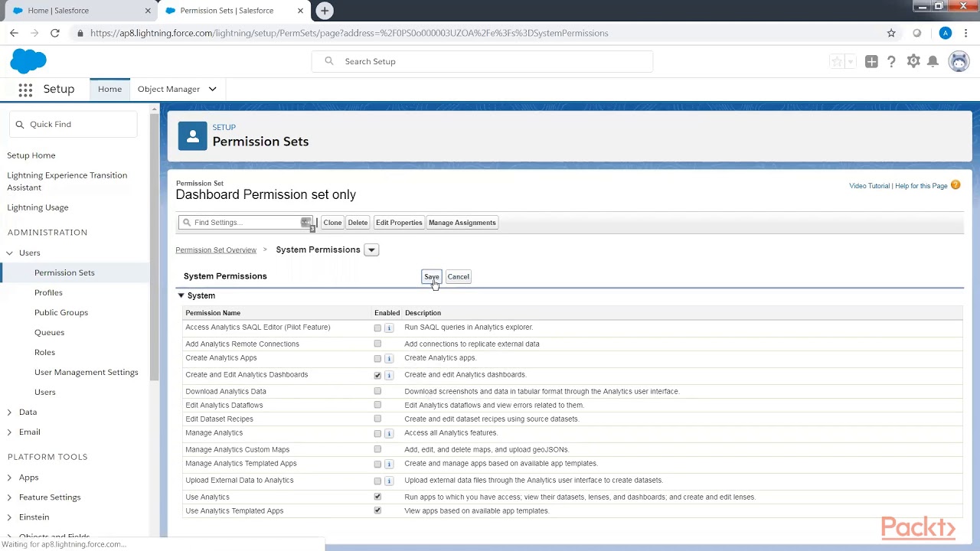The height and width of the screenshot is (551, 980).
Task: Click the Permission Sets header icon
Action: [192, 136]
